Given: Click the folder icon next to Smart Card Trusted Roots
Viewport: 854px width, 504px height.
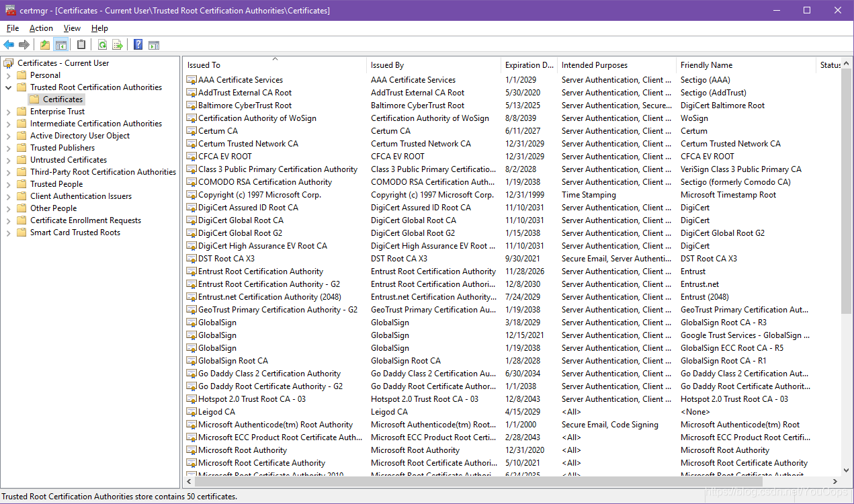Looking at the screenshot, I should [x=22, y=233].
